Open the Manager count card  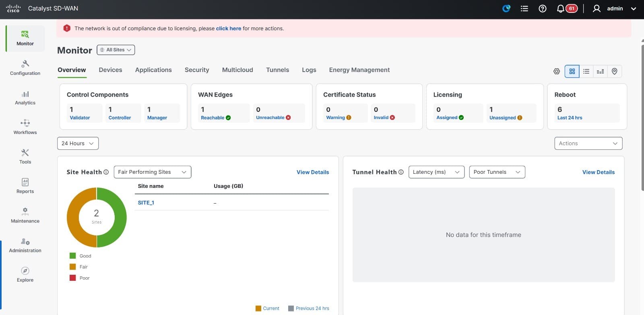click(162, 113)
